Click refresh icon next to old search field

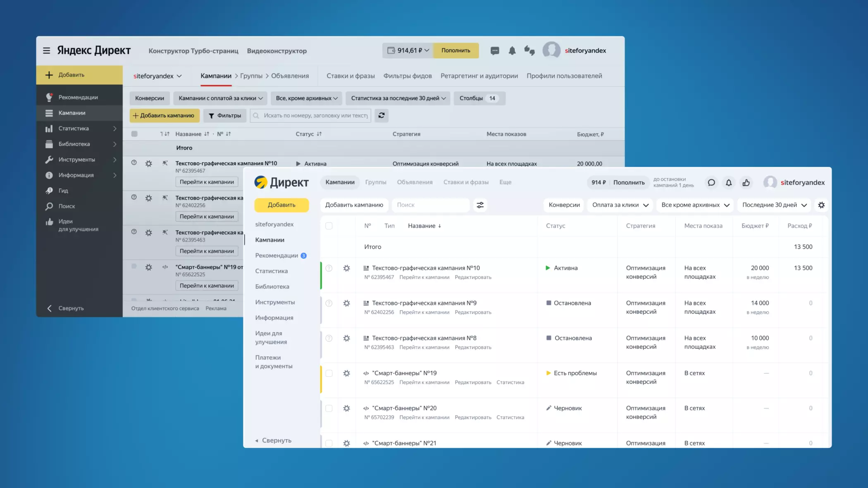point(382,115)
